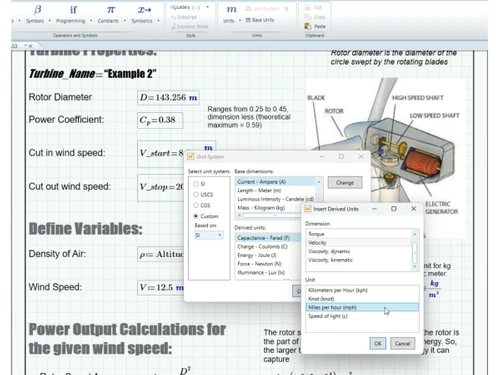Viewport: 500px width, 375px height.
Task: Click the Subscript style option
Action: 184,17
